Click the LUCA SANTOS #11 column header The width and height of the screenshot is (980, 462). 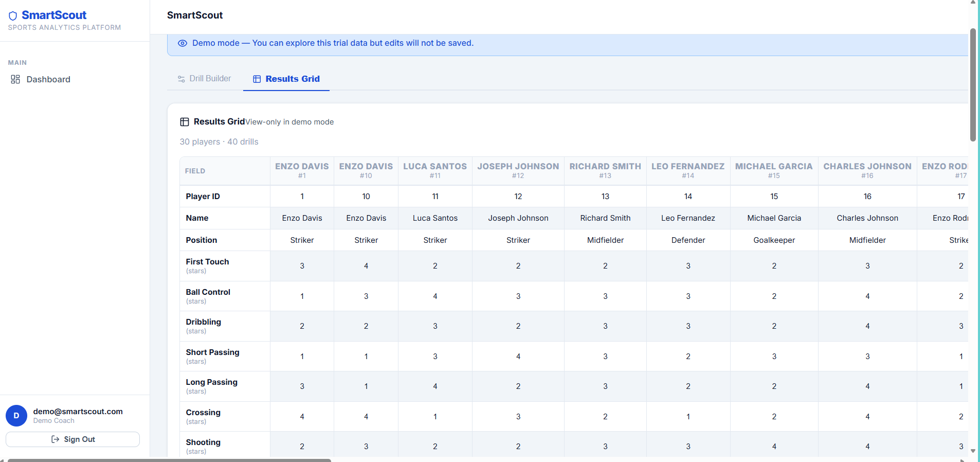435,171
